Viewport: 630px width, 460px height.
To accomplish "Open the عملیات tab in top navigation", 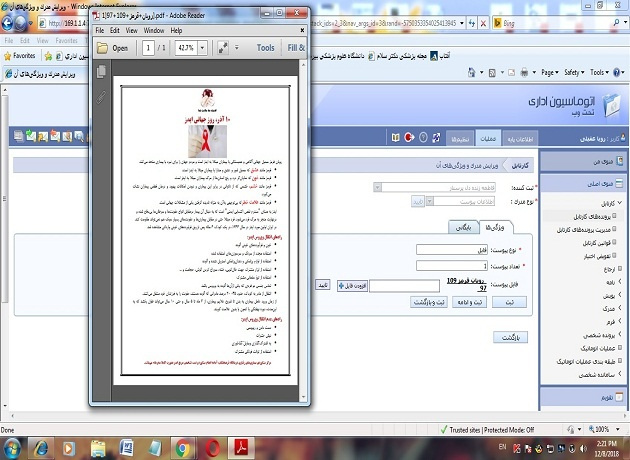I will click(x=487, y=137).
